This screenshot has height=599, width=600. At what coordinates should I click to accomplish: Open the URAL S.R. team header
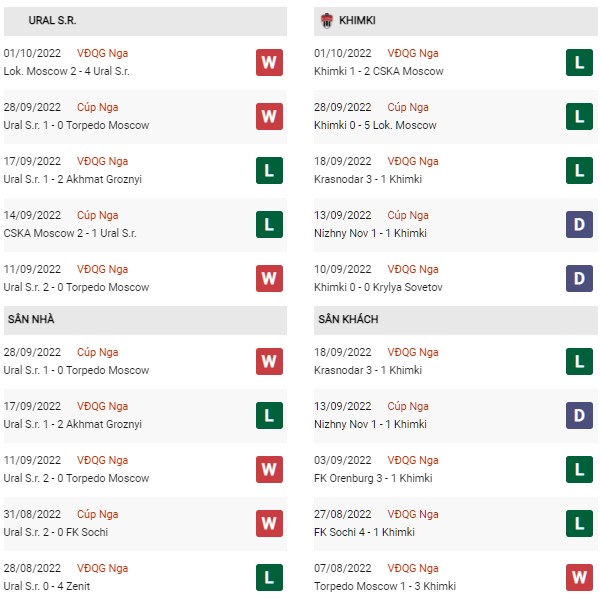pyautogui.click(x=145, y=21)
